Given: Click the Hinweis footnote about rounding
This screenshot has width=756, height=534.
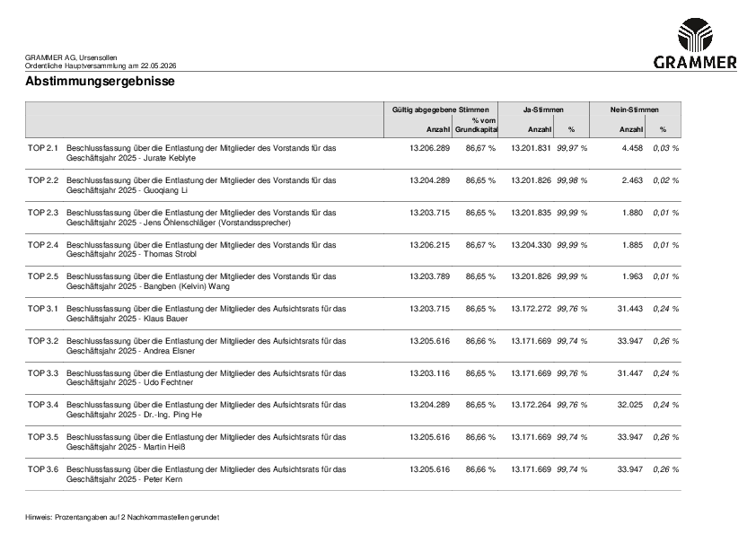Looking at the screenshot, I should 122,518.
